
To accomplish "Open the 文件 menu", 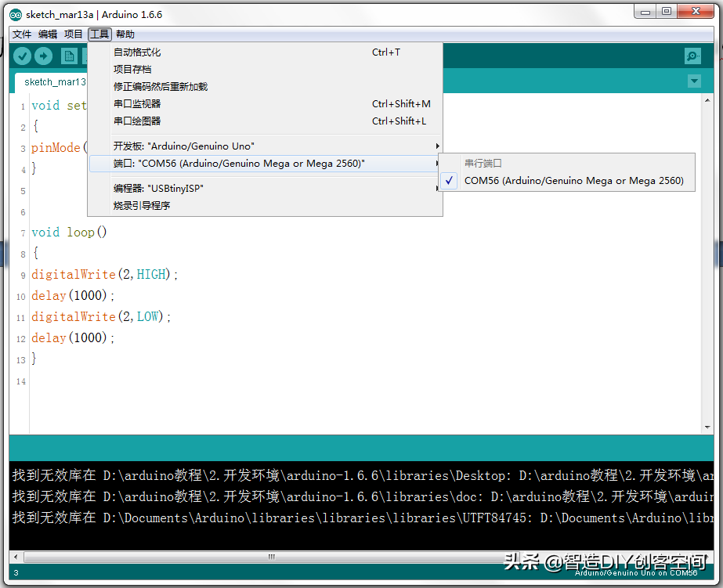I will coord(22,34).
